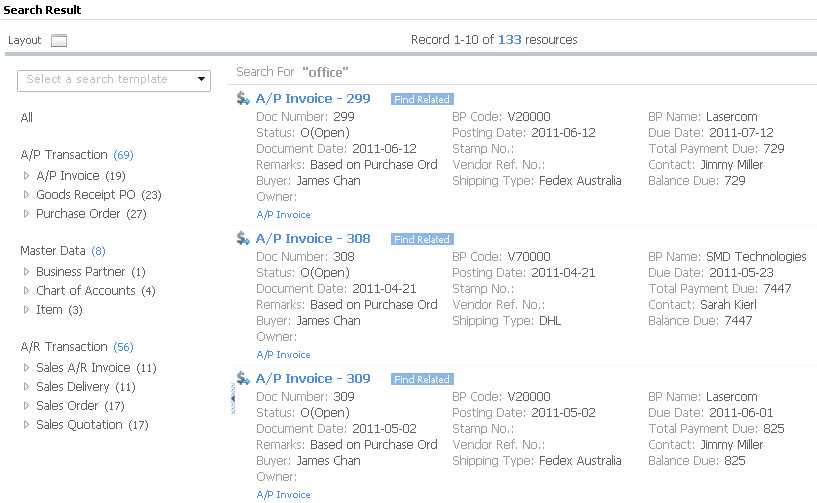Open the A/P Invoice - 309 title link
This screenshot has width=817, height=503.
coord(312,379)
